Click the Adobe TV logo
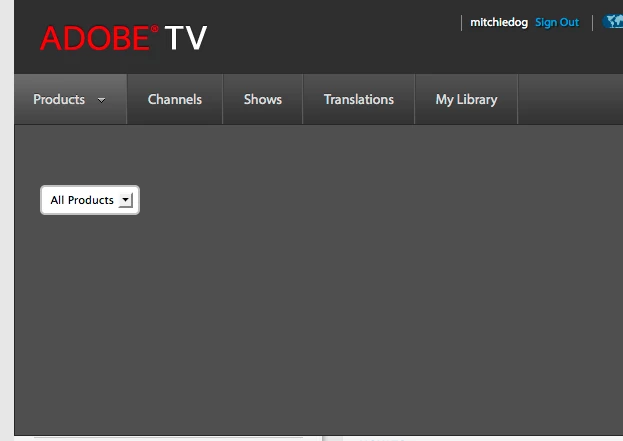623x441 pixels. click(124, 38)
